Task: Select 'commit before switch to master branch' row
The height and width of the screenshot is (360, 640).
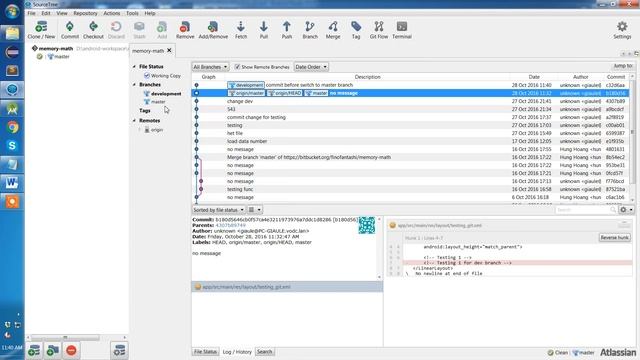Action: click(410, 85)
